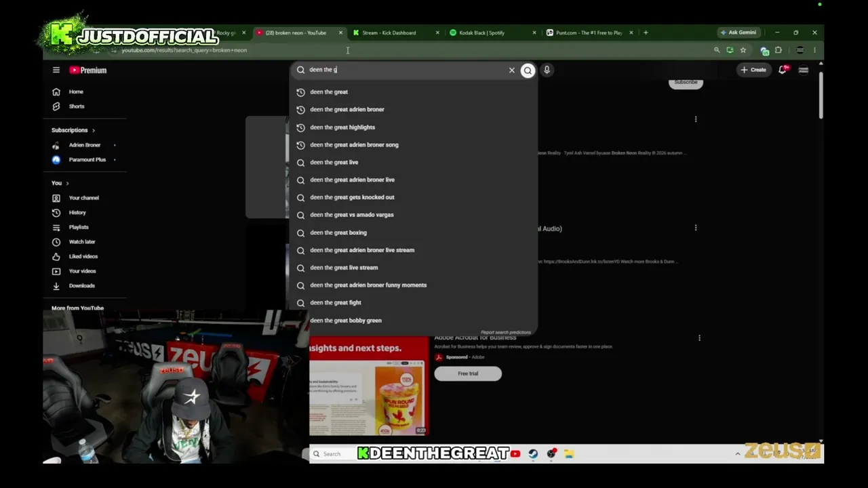The image size is (868, 488).
Task: Show hidden icons in system tray
Action: pyautogui.click(x=738, y=454)
